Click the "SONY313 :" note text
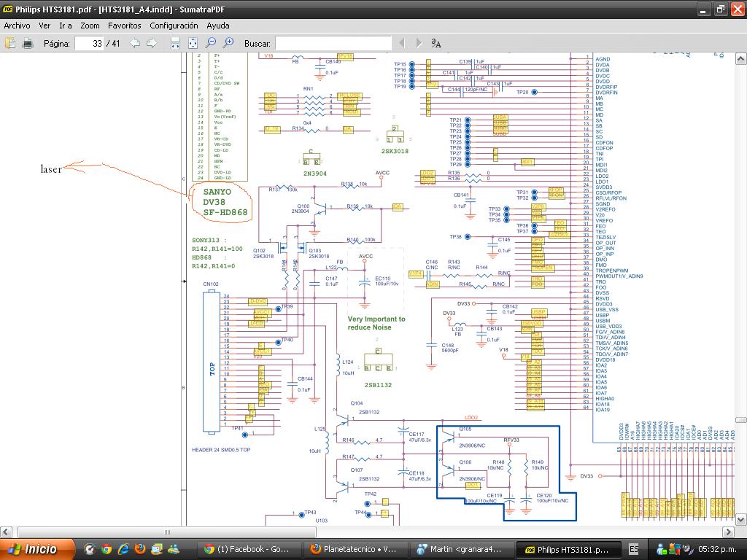This screenshot has height=560, width=747. point(209,241)
